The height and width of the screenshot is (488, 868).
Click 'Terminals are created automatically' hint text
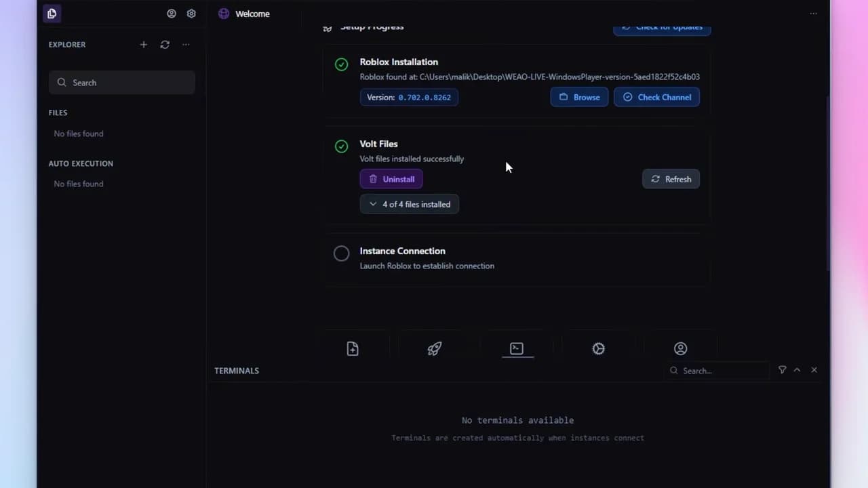click(x=517, y=438)
